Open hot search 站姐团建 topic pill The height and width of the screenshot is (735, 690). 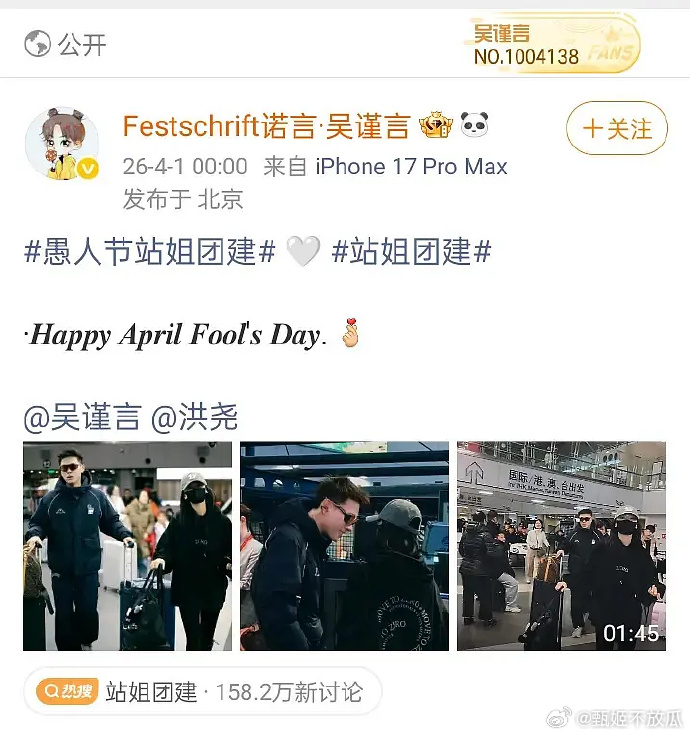pos(202,691)
